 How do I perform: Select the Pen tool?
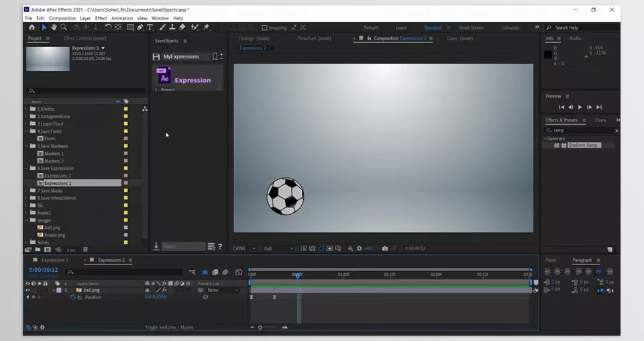pos(140,27)
